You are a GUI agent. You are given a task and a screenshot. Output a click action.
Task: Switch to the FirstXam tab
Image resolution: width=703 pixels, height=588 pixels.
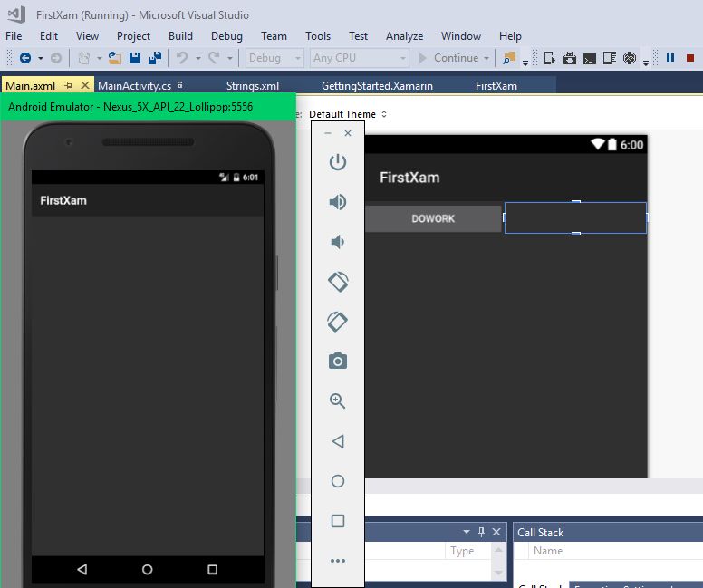tap(496, 85)
